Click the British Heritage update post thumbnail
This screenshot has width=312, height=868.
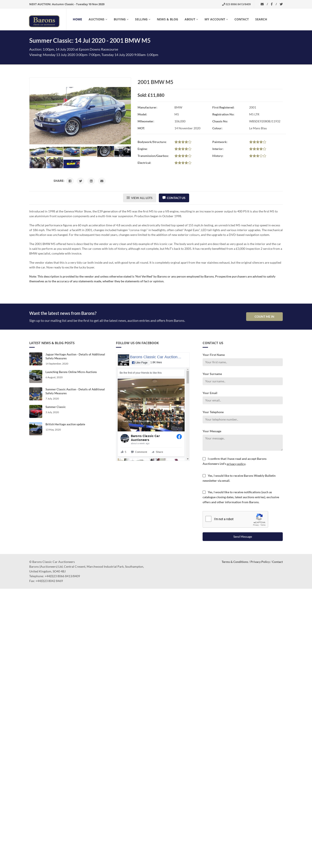coord(36,429)
